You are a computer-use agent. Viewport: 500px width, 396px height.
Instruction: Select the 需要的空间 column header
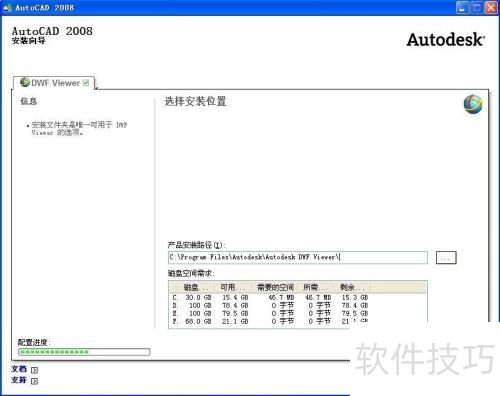[275, 287]
